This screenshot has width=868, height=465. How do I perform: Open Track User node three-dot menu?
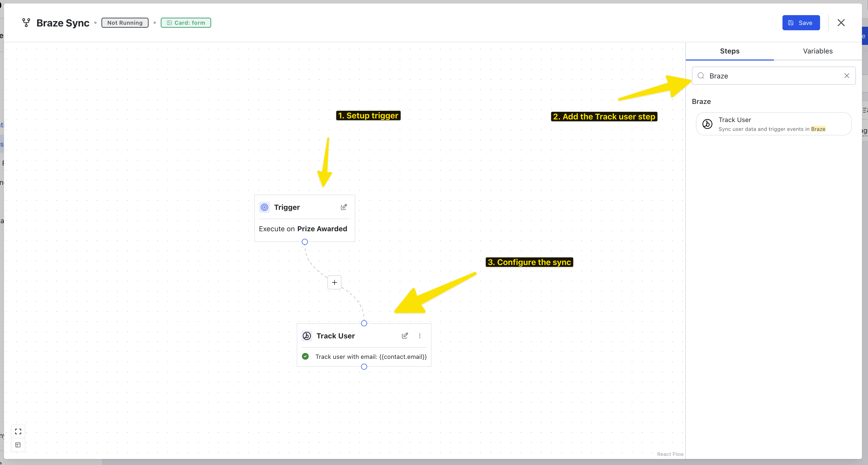(420, 336)
